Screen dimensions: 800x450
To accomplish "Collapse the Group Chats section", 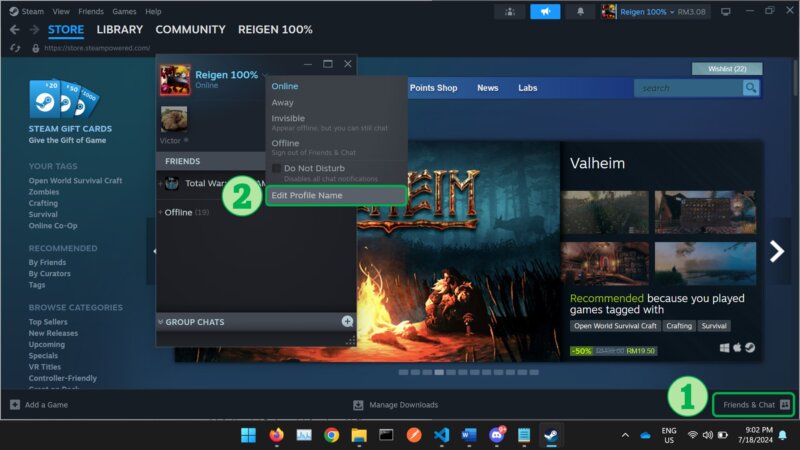I will point(161,322).
